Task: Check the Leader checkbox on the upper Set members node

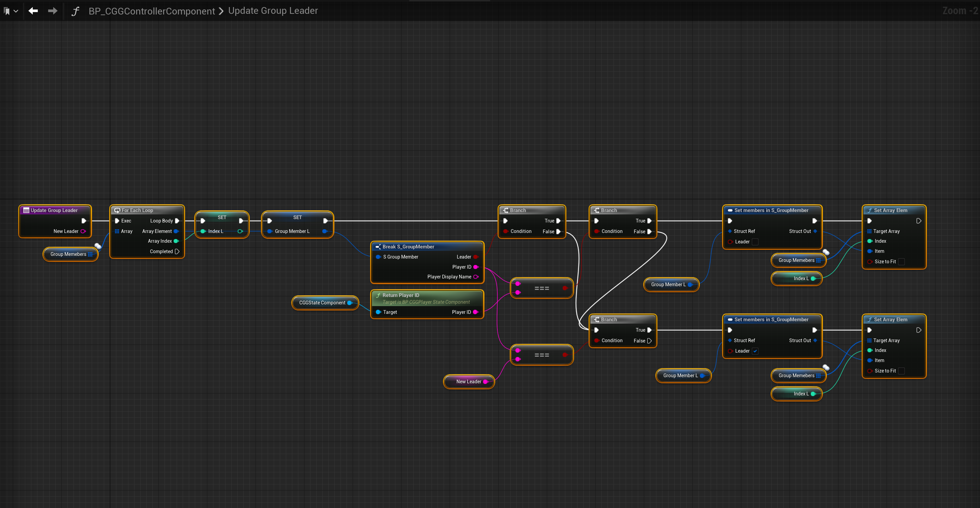Action: coord(755,242)
